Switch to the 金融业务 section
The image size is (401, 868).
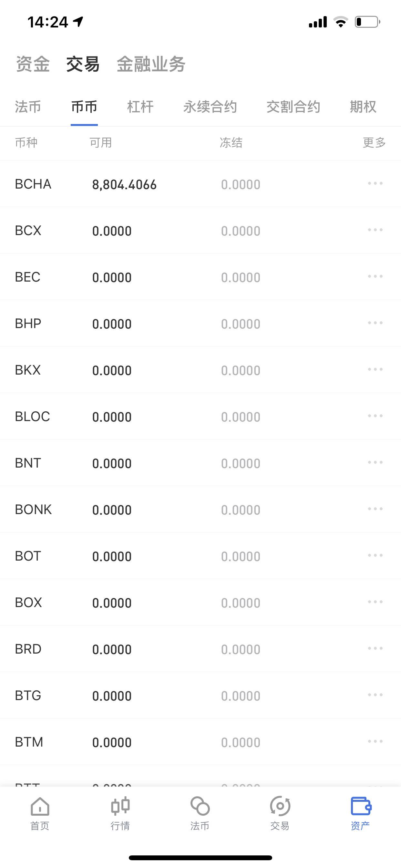[x=151, y=64]
